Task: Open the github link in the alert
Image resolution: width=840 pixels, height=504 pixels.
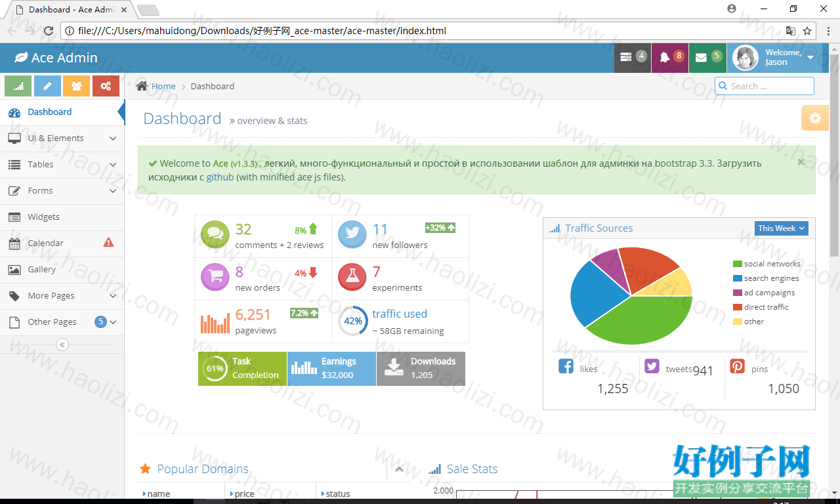Action: pyautogui.click(x=220, y=177)
